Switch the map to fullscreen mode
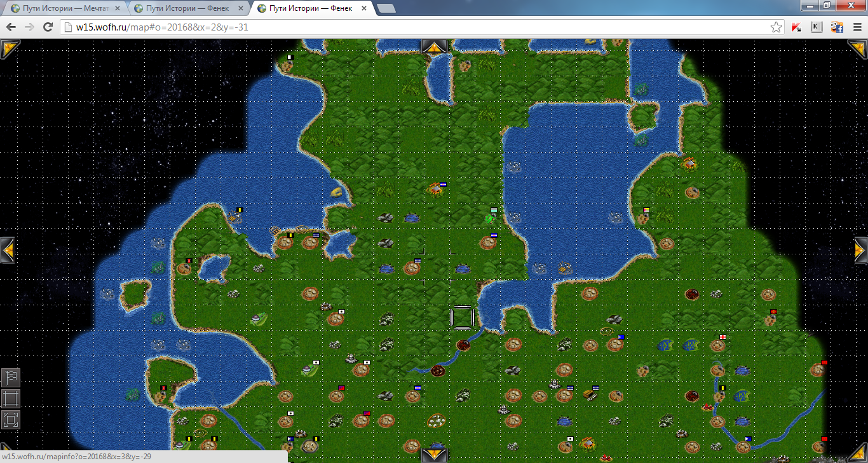Viewport: 868px width, 463px height. coord(11,420)
